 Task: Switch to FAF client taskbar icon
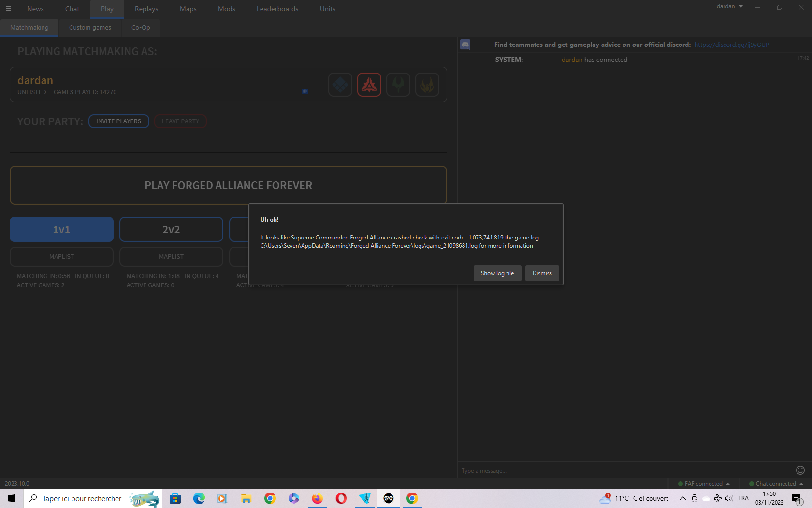(x=388, y=498)
